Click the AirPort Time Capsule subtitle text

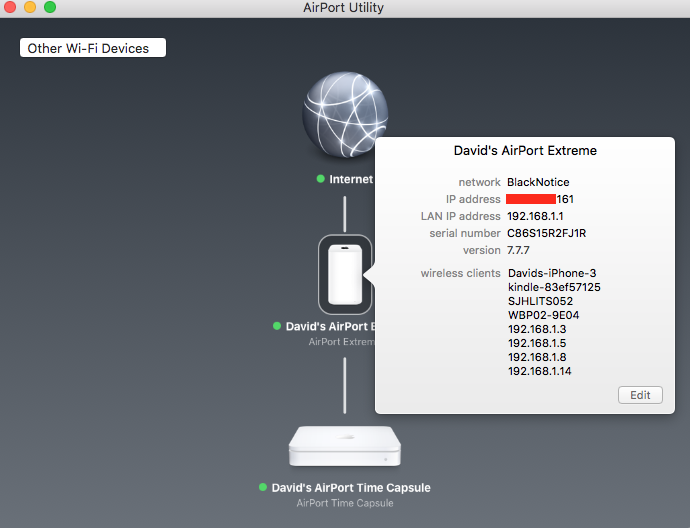[345, 503]
